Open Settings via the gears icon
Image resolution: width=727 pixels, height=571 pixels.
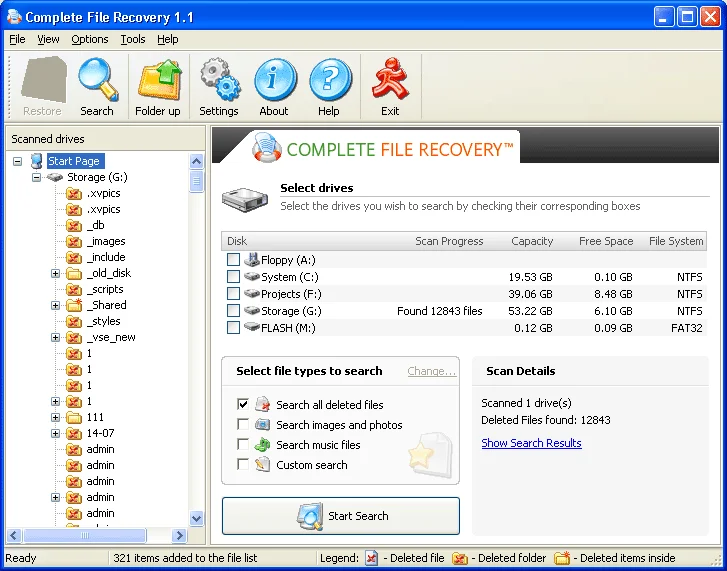click(x=220, y=79)
